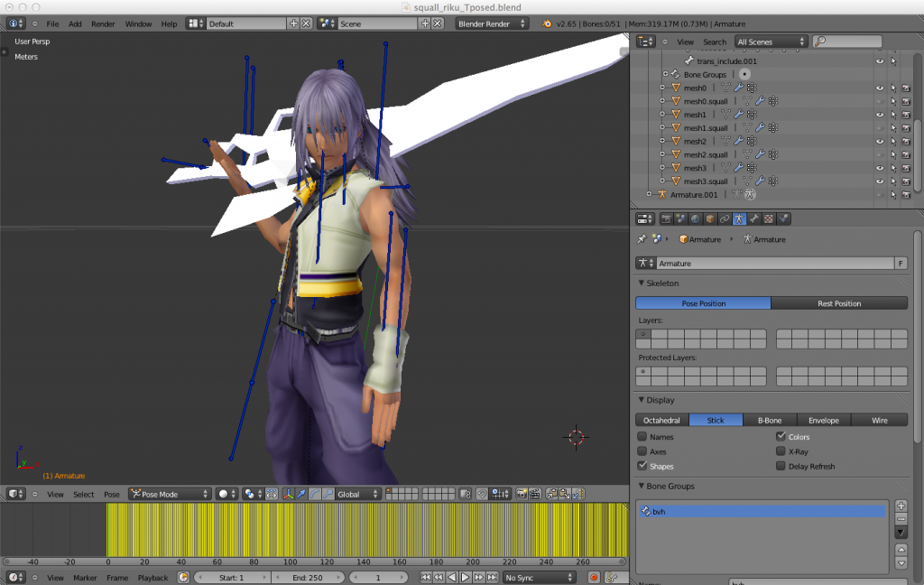
Task: Click the paste flipped pose icon
Action: [578, 494]
